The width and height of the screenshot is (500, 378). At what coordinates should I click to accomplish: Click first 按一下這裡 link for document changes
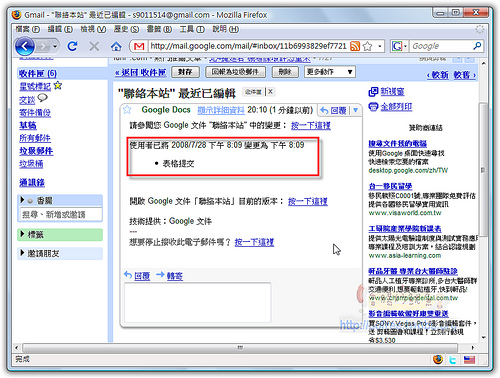point(311,126)
